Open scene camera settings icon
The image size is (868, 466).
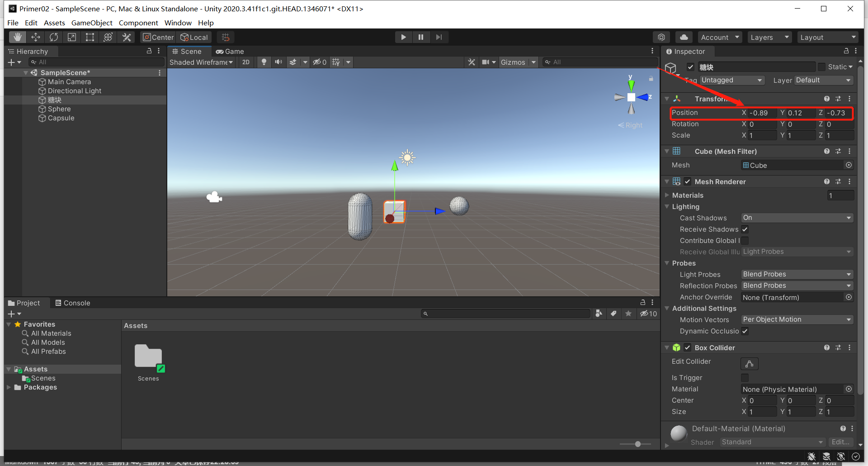click(486, 62)
